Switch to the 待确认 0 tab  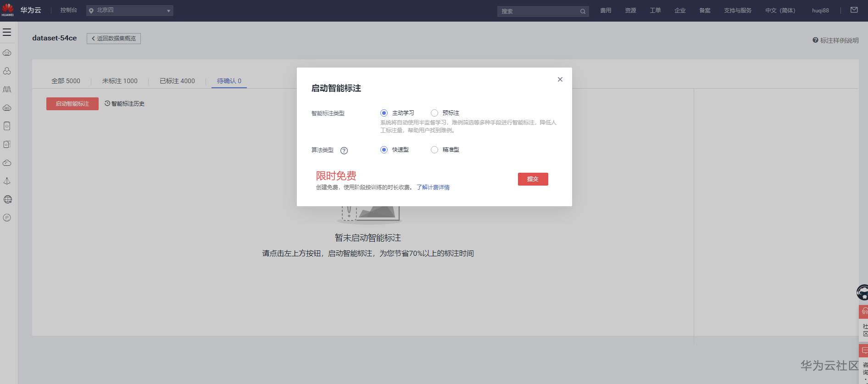229,81
